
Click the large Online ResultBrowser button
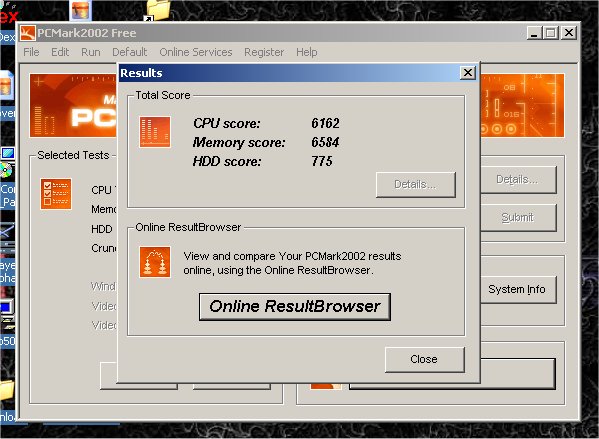pos(295,306)
